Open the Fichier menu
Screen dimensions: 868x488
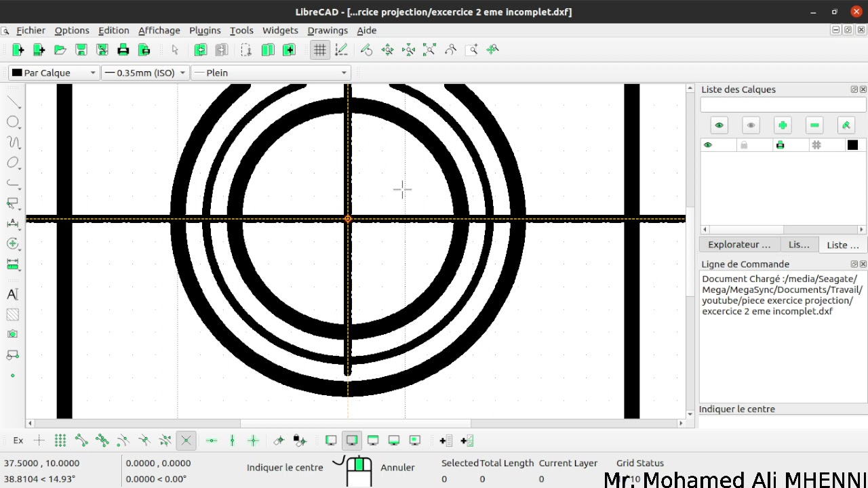(x=31, y=30)
